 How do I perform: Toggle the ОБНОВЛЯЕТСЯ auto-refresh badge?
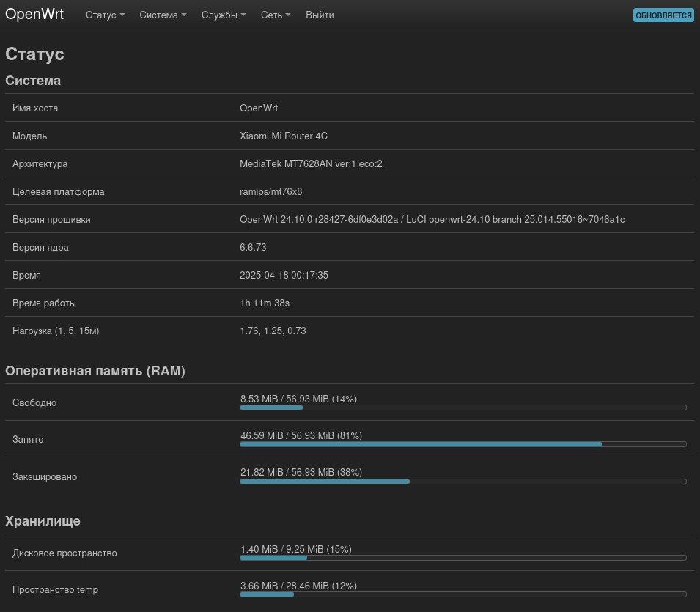[x=663, y=15]
